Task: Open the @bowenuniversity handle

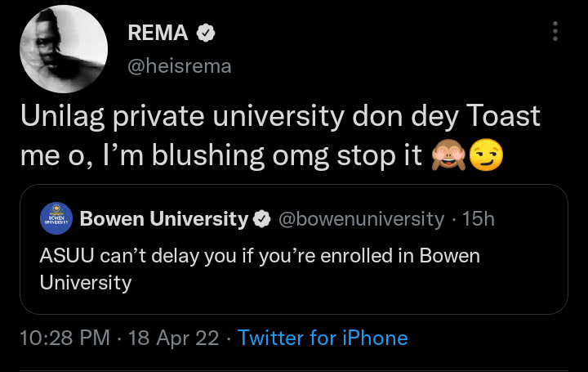Action: point(362,219)
